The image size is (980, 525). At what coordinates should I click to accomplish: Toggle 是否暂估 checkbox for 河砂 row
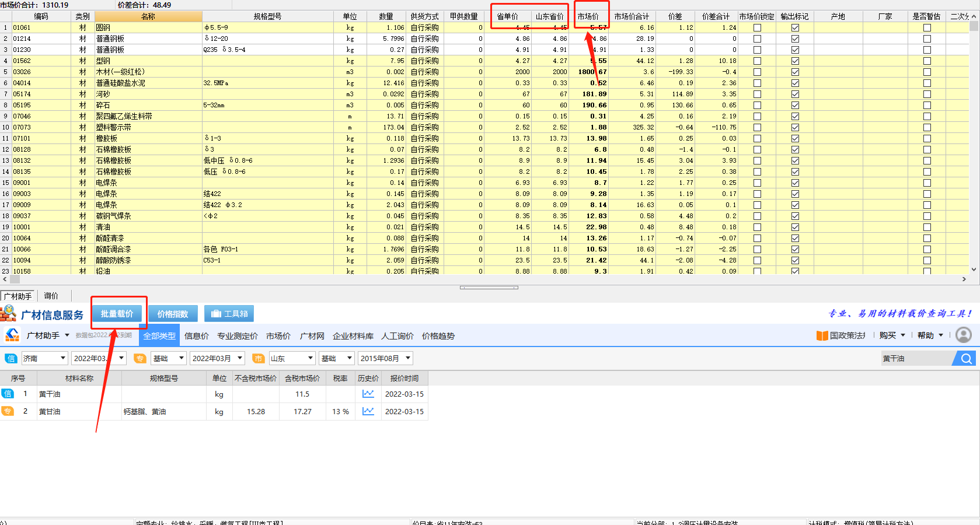tap(927, 94)
